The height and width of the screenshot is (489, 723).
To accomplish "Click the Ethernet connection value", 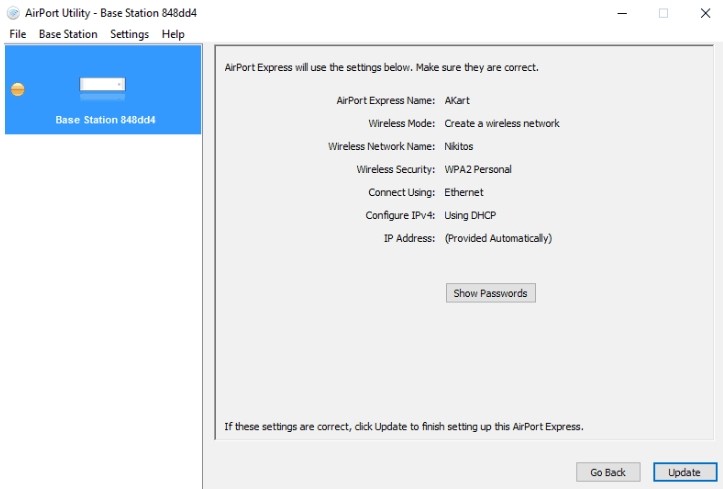I will (x=464, y=193).
